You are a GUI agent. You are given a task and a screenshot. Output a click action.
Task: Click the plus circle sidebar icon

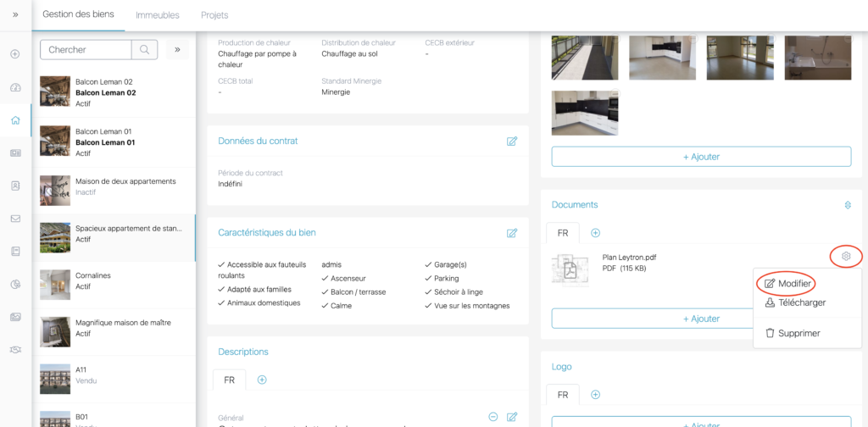[x=15, y=54]
